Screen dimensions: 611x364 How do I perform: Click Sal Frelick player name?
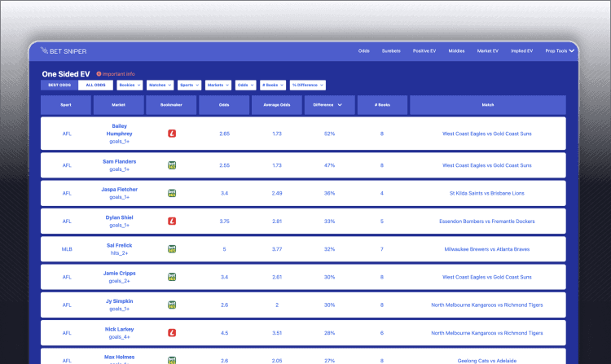click(x=119, y=245)
